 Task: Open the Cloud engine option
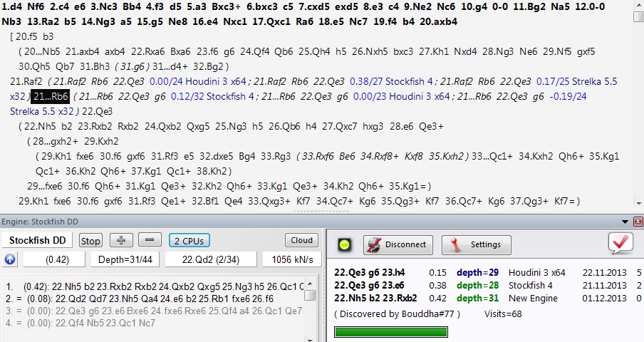point(301,241)
